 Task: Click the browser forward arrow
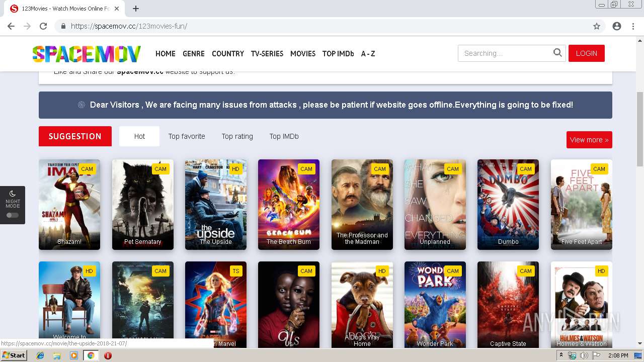tap(27, 26)
